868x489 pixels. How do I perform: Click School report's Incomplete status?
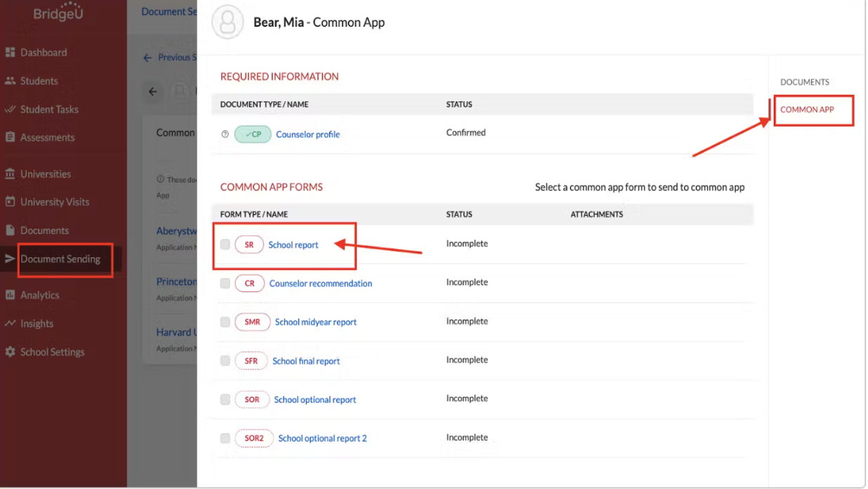467,244
